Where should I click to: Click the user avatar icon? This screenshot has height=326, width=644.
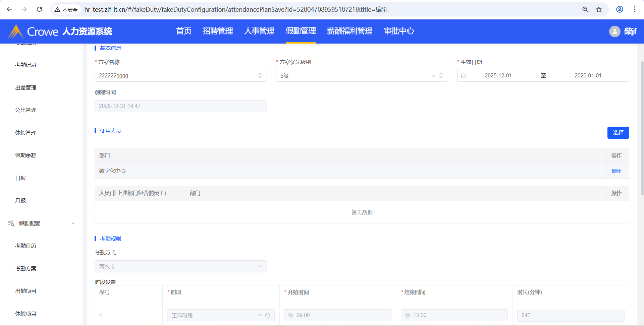tap(614, 31)
